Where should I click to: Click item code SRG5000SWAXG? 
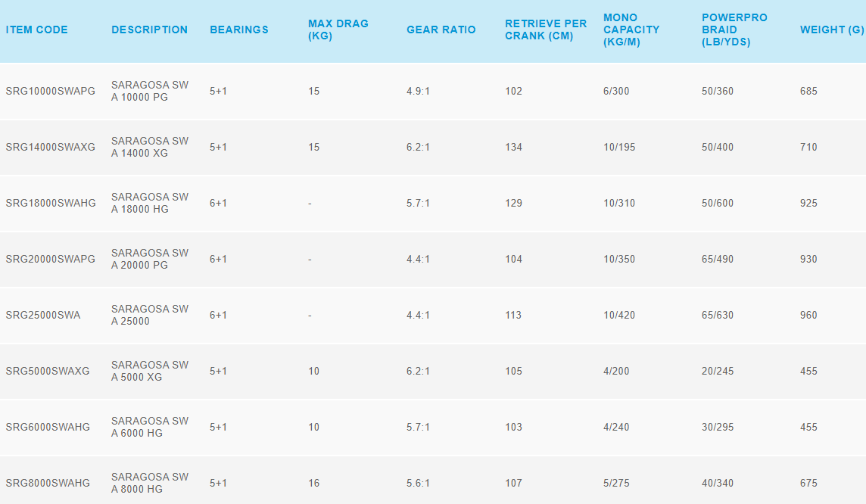pos(48,372)
